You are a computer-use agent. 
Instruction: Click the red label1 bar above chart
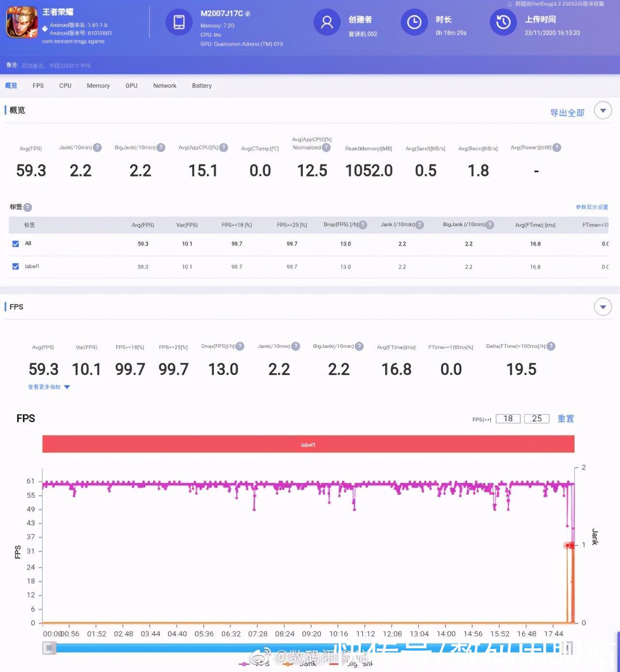coord(308,444)
